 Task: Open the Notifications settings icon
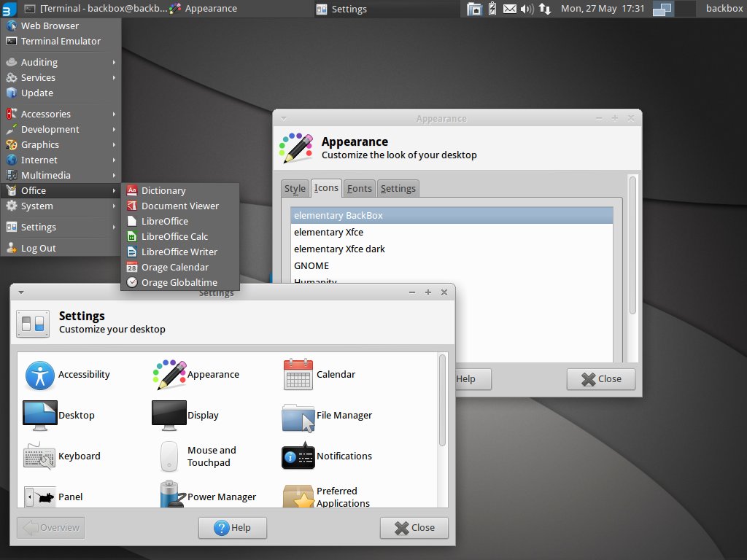pos(298,456)
